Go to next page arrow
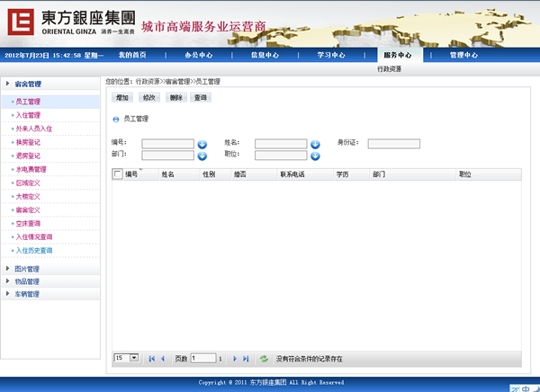Image resolution: width=540 pixels, height=392 pixels. (x=235, y=359)
